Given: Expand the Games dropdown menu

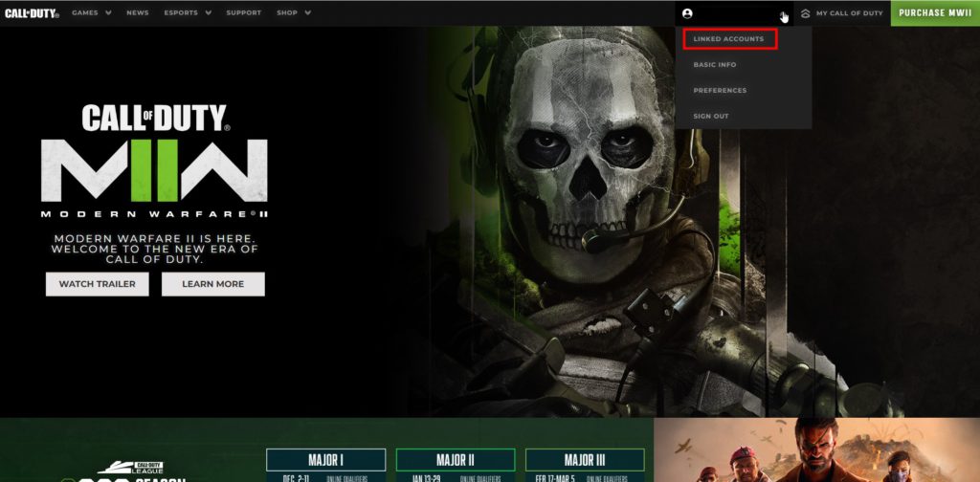Looking at the screenshot, I should coord(92,13).
